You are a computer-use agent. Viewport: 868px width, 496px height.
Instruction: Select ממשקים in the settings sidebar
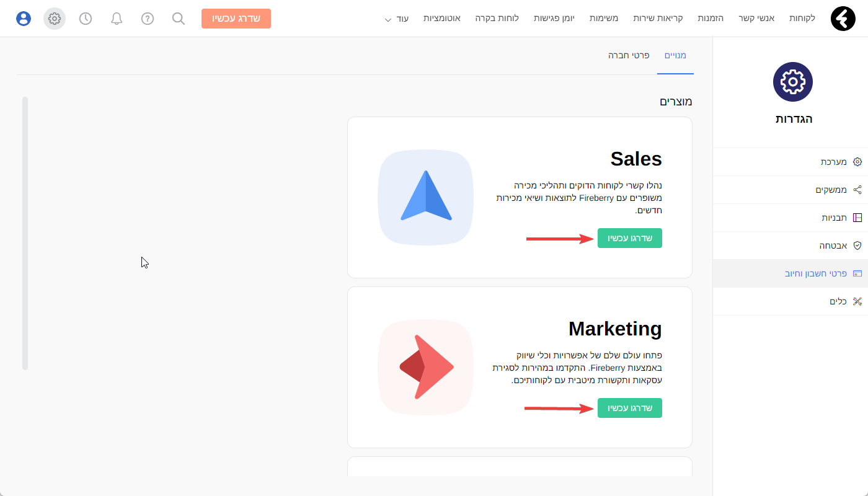pyautogui.click(x=790, y=190)
